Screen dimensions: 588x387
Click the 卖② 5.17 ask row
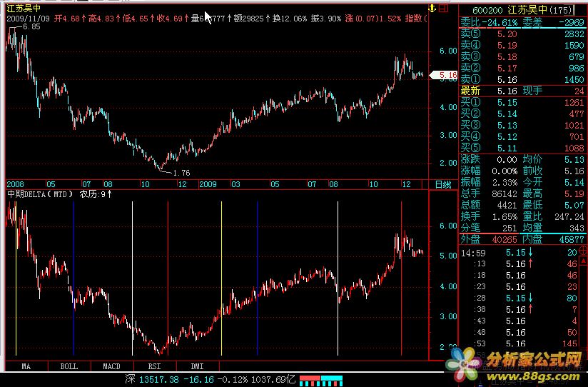point(522,69)
